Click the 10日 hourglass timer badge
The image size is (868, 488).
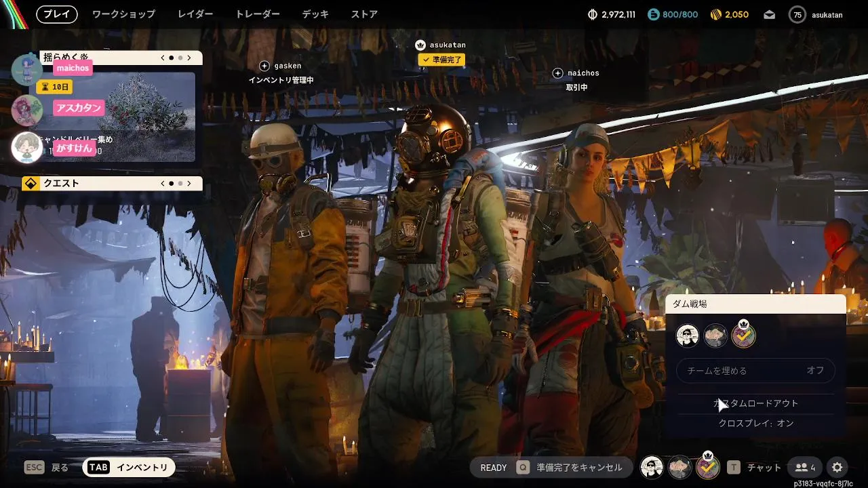tap(54, 87)
